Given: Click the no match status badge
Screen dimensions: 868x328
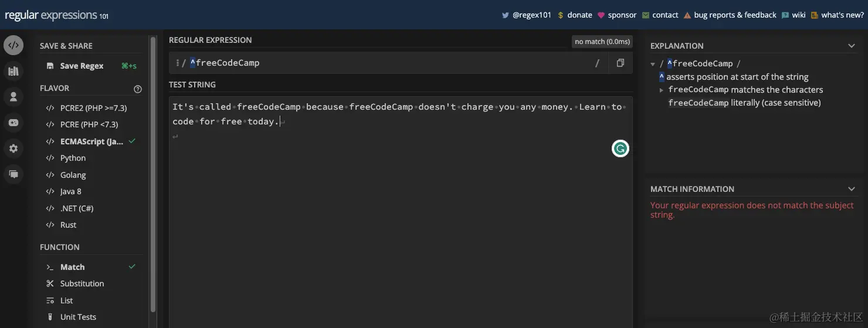Looking at the screenshot, I should click(602, 42).
